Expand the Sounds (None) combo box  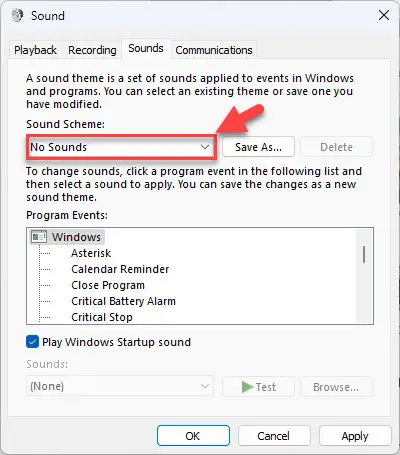(x=120, y=386)
